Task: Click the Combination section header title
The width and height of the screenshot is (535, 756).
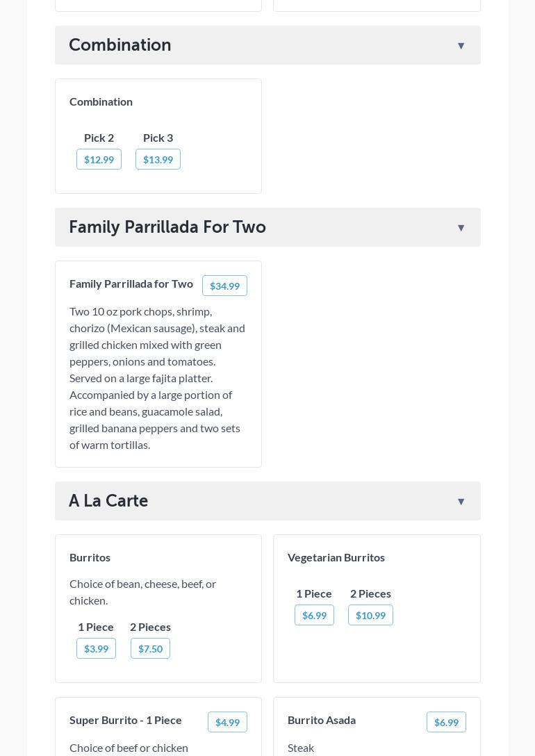Action: click(x=120, y=45)
